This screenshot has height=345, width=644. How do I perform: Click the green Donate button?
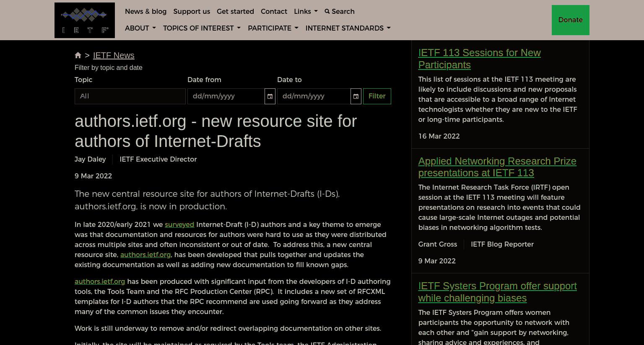[x=570, y=20]
